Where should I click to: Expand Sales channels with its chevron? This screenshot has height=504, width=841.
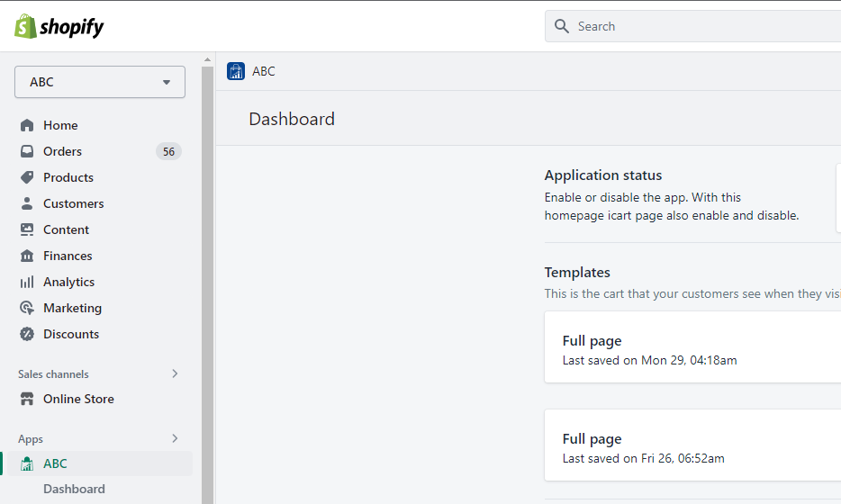(175, 373)
